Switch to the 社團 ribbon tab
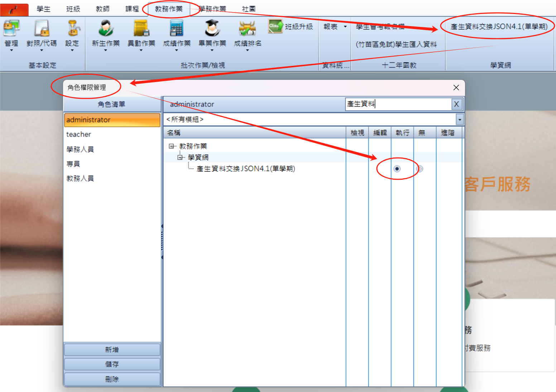The height and width of the screenshot is (392, 556). click(249, 9)
